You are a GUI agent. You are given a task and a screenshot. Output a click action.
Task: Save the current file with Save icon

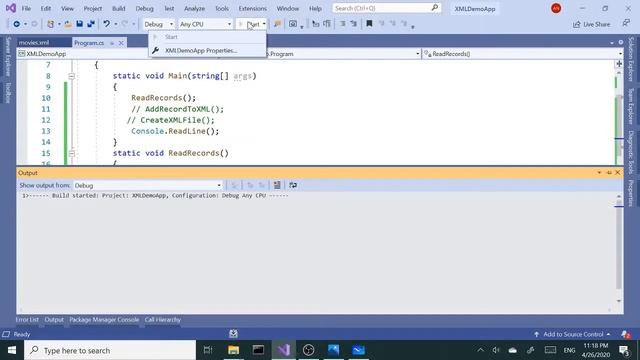[80, 24]
